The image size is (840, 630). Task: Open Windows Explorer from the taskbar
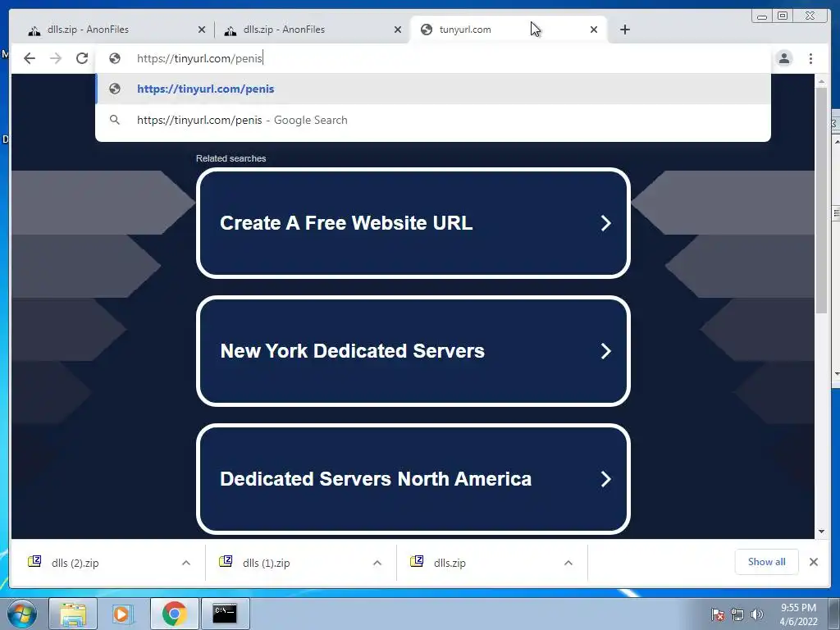[73, 614]
